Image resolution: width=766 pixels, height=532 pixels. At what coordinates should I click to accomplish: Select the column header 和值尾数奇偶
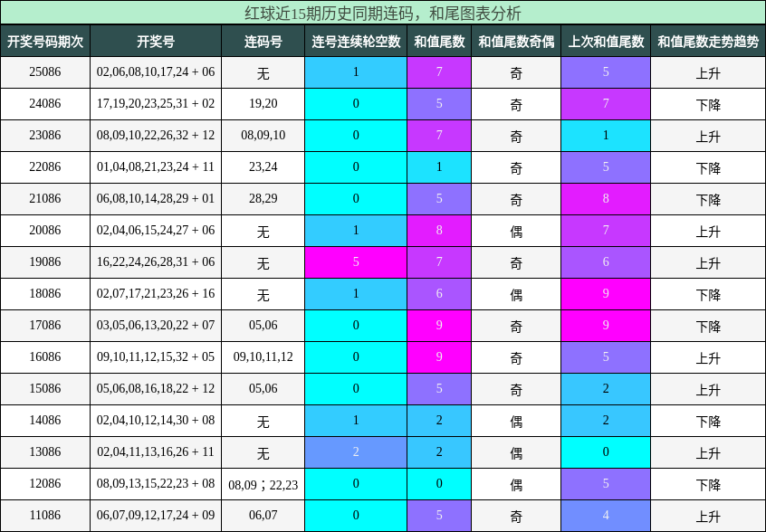tap(516, 42)
